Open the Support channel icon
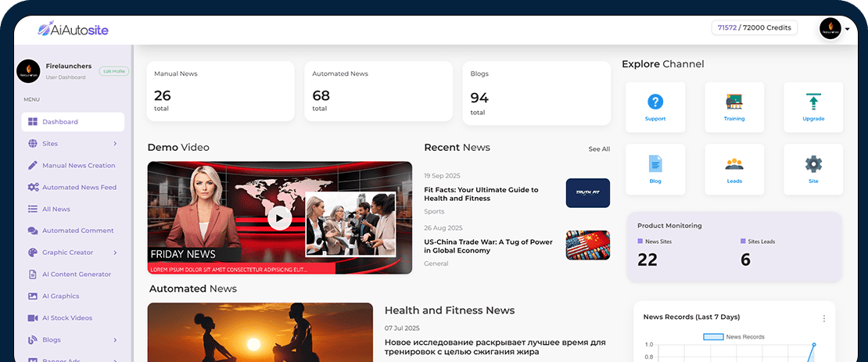This screenshot has width=868, height=362. pyautogui.click(x=655, y=102)
